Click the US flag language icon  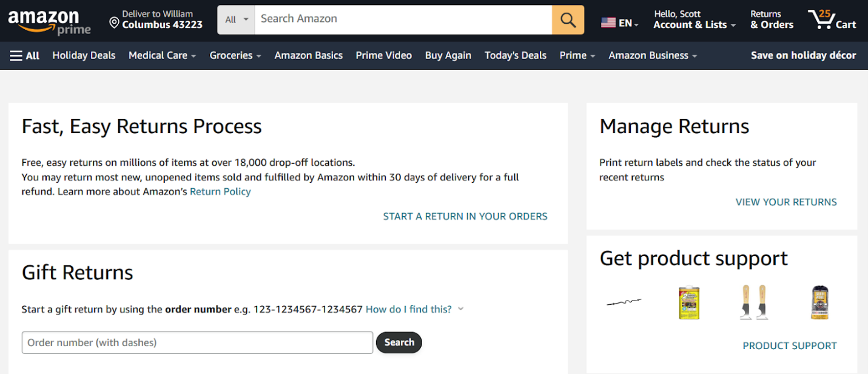click(x=608, y=22)
